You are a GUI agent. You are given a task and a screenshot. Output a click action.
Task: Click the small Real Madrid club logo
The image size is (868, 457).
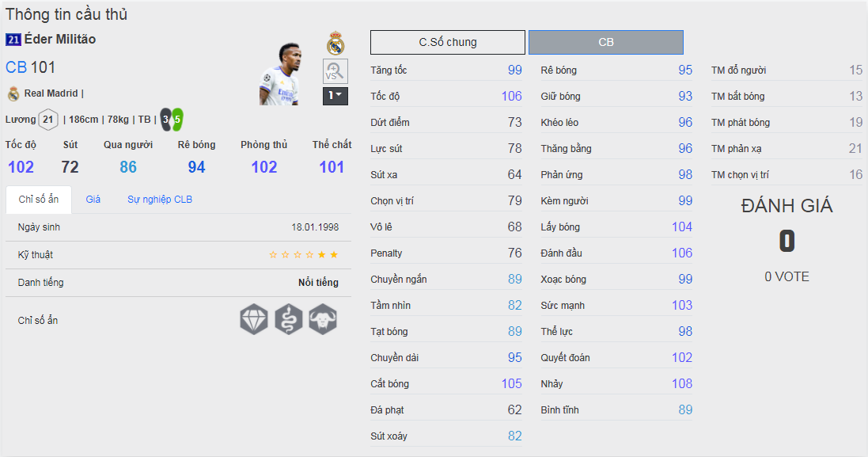(13, 93)
